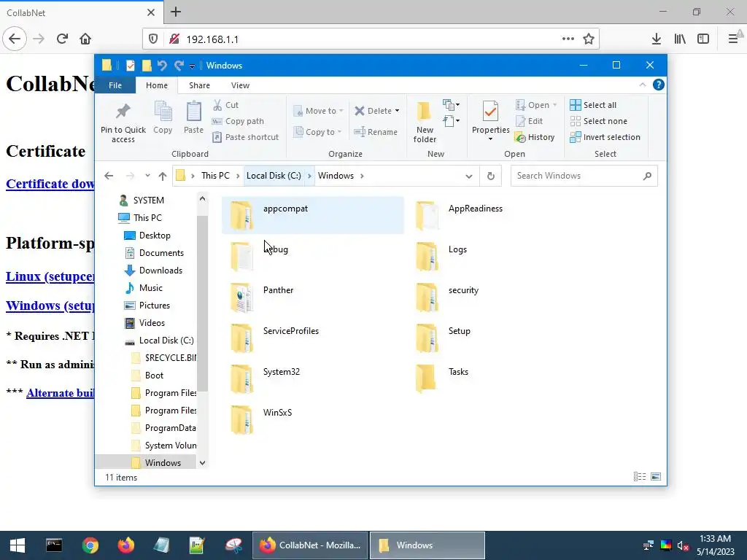Click the Delete button in ribbon

(x=373, y=111)
